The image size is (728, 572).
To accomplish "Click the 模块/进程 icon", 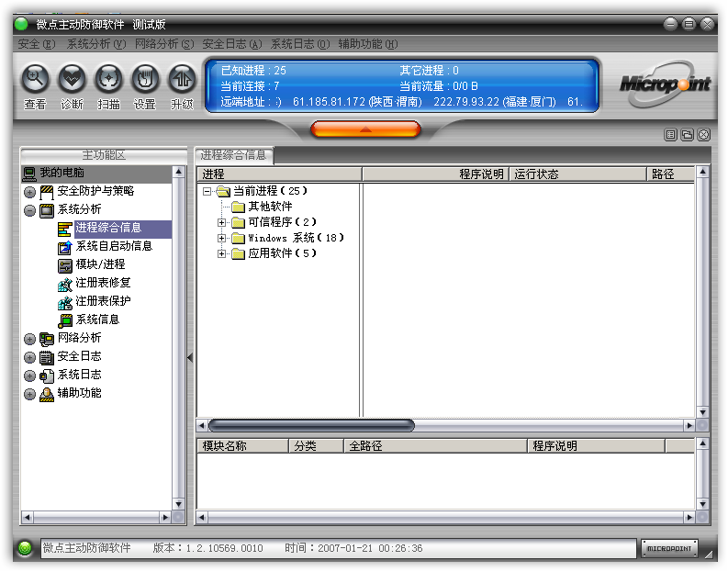I will tap(65, 265).
